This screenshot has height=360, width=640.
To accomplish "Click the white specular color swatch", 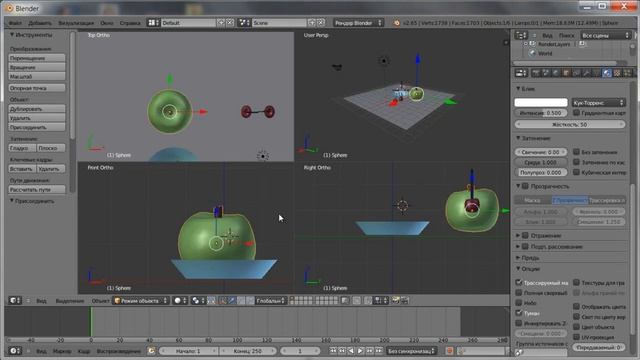I will 541,102.
